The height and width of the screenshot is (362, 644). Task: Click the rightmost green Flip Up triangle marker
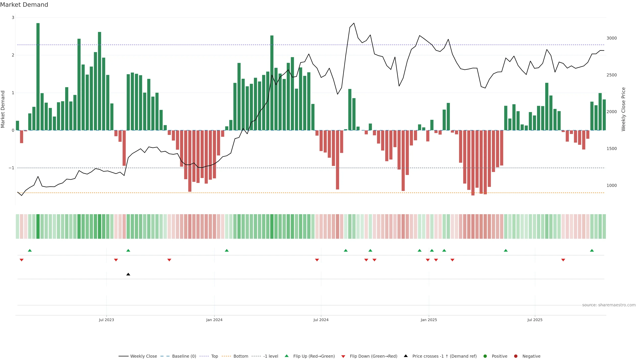592,250
